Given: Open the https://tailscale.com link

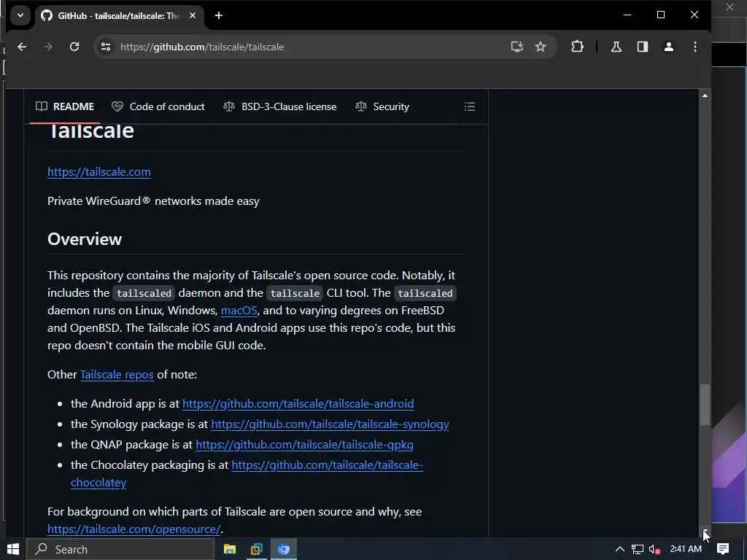Looking at the screenshot, I should point(99,172).
